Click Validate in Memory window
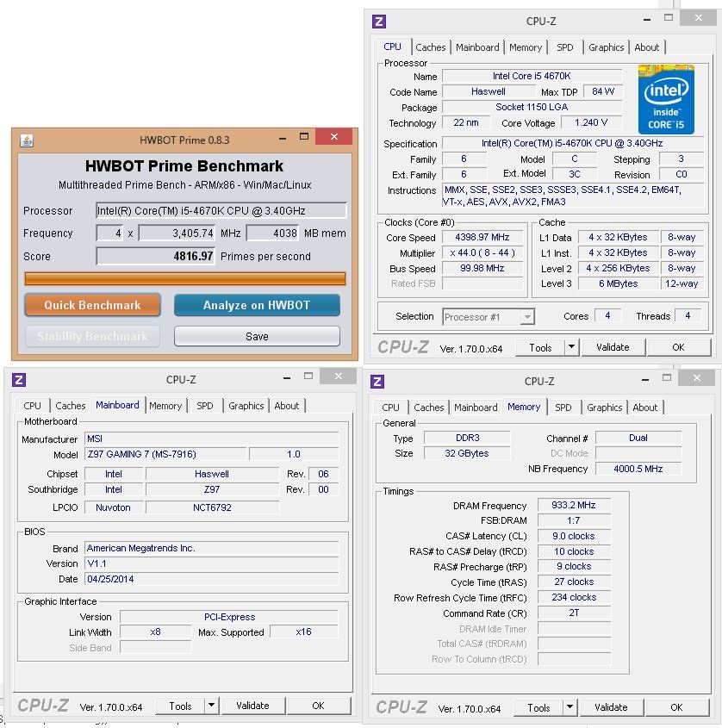This screenshot has width=722, height=728. click(x=611, y=707)
